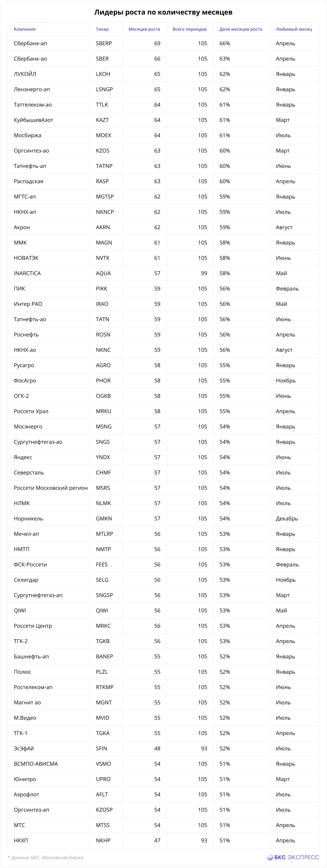Click the AQUA ticker for INARCTICA

click(x=103, y=273)
